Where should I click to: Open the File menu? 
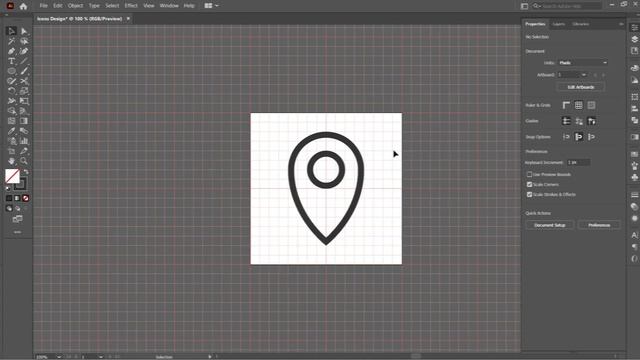click(44, 6)
